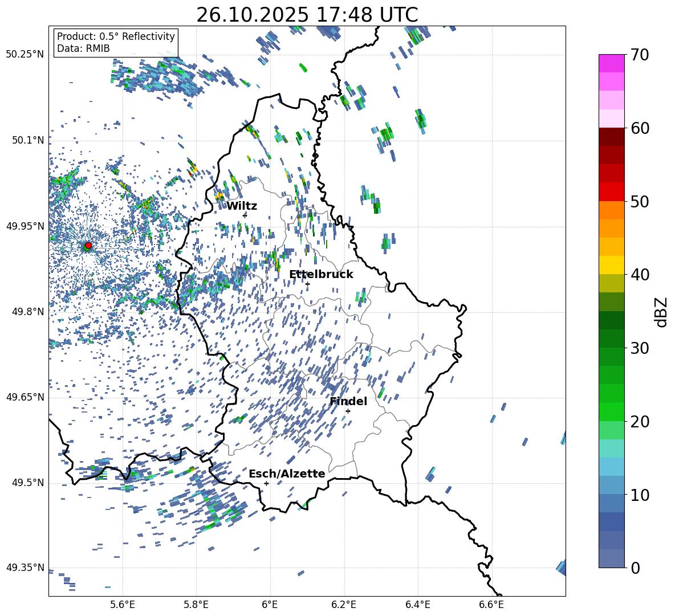This screenshot has height=616, width=675.
Task: Click the 49.8°N latitude label
Action: (x=27, y=312)
